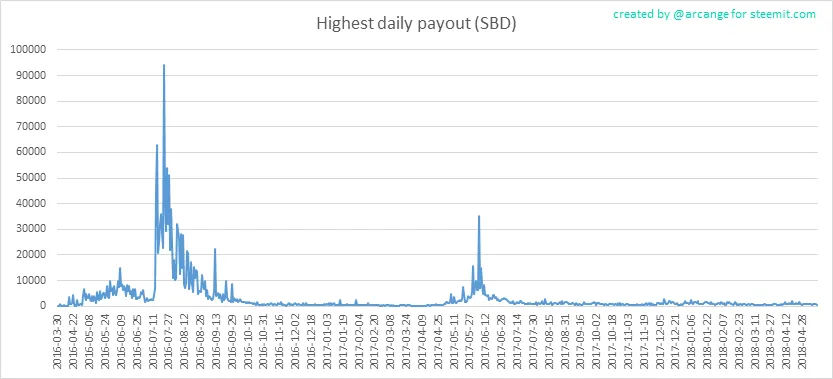Click the x-axis date 2016-07-11
This screenshot has height=379, width=833.
point(153,341)
